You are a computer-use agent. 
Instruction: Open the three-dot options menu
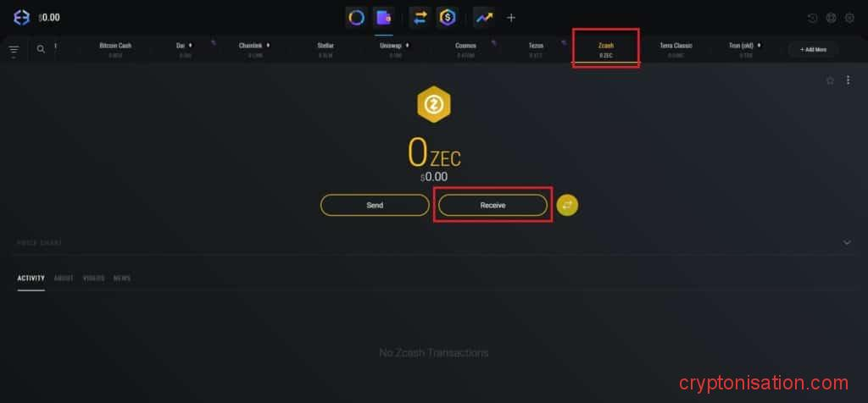(848, 80)
